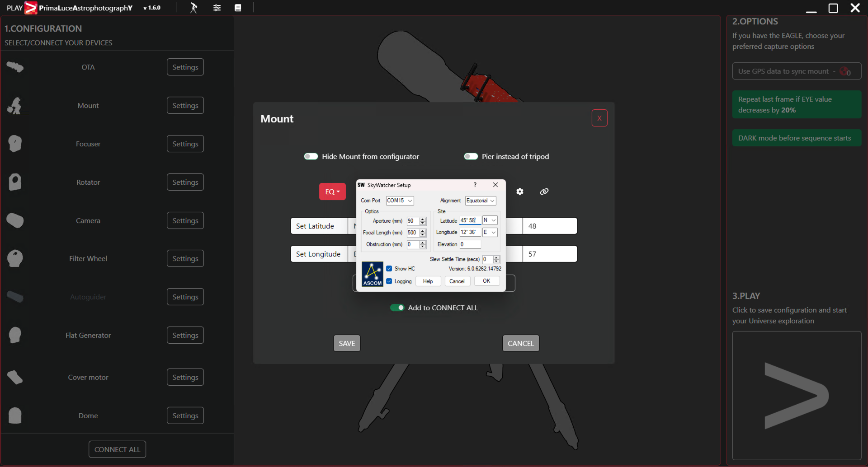This screenshot has width=868, height=467.
Task: Toggle Hide Mount from configurator switch
Action: tap(311, 156)
